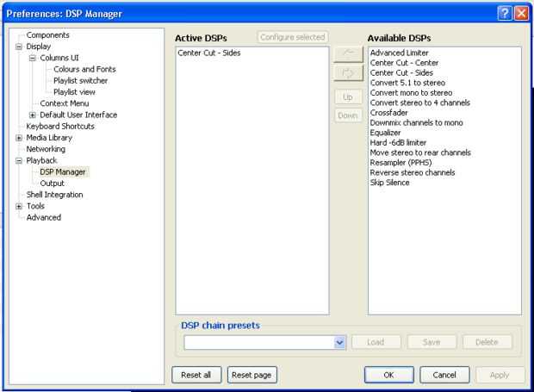
Task: Select Playback label in the tree
Action: pos(41,160)
